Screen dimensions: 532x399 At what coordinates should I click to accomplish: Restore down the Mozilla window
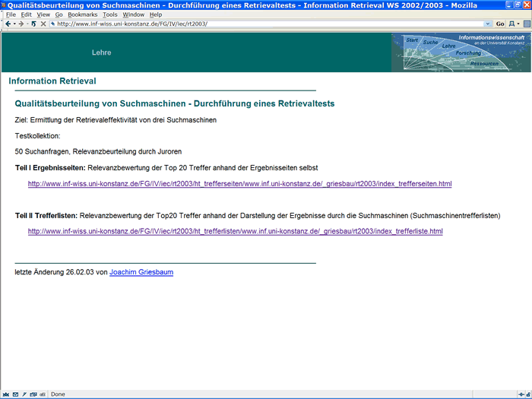tap(518, 5)
